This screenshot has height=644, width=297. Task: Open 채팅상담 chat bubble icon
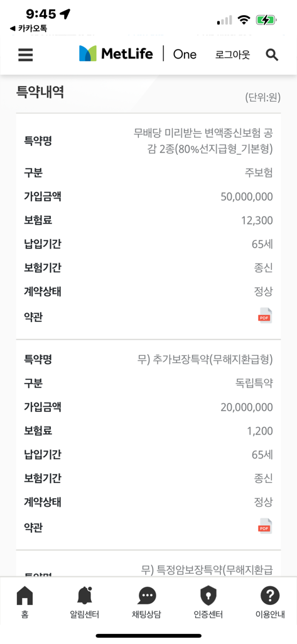[146, 602]
